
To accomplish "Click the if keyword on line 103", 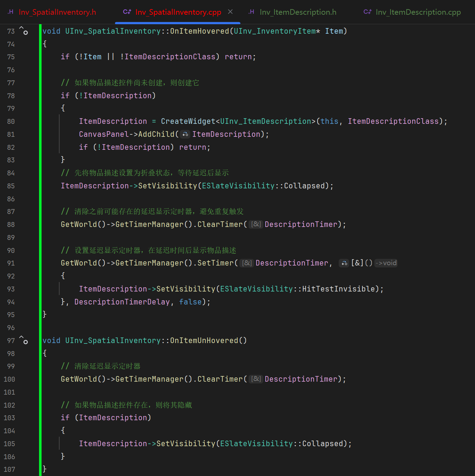I will click(x=65, y=417).
